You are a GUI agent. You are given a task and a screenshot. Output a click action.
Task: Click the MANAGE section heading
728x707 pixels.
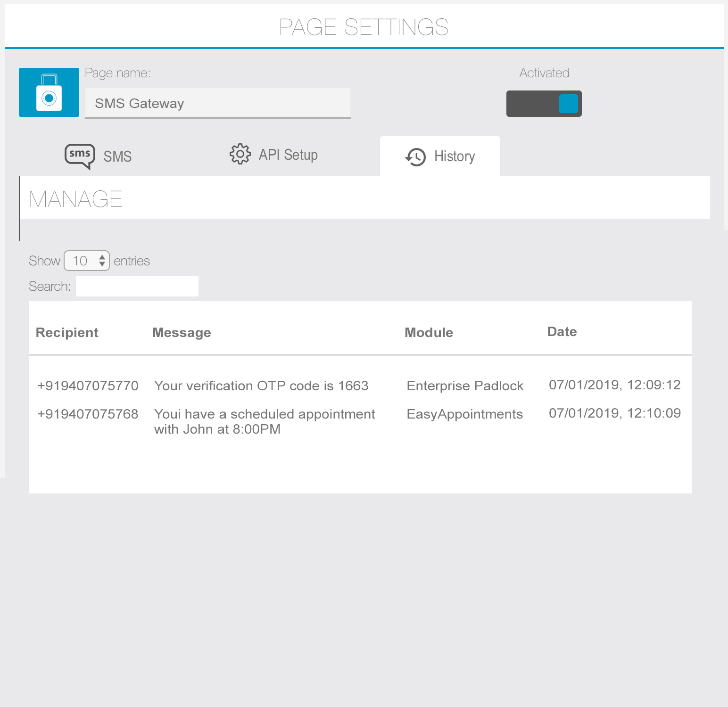click(x=75, y=199)
